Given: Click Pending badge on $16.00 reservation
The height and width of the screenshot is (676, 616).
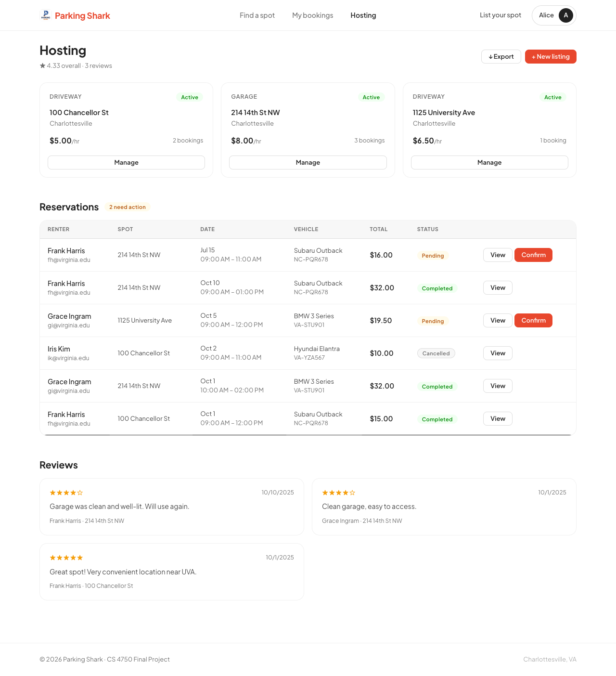Looking at the screenshot, I should 433,256.
